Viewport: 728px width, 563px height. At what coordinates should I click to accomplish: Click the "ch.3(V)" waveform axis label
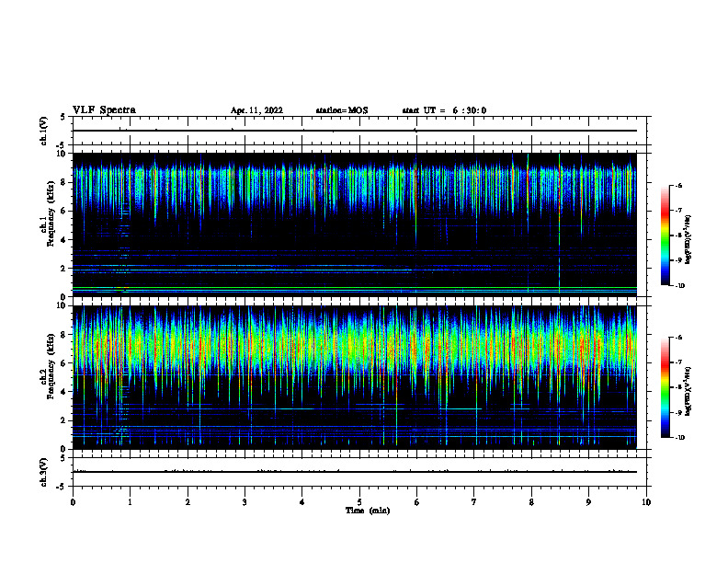point(43,472)
